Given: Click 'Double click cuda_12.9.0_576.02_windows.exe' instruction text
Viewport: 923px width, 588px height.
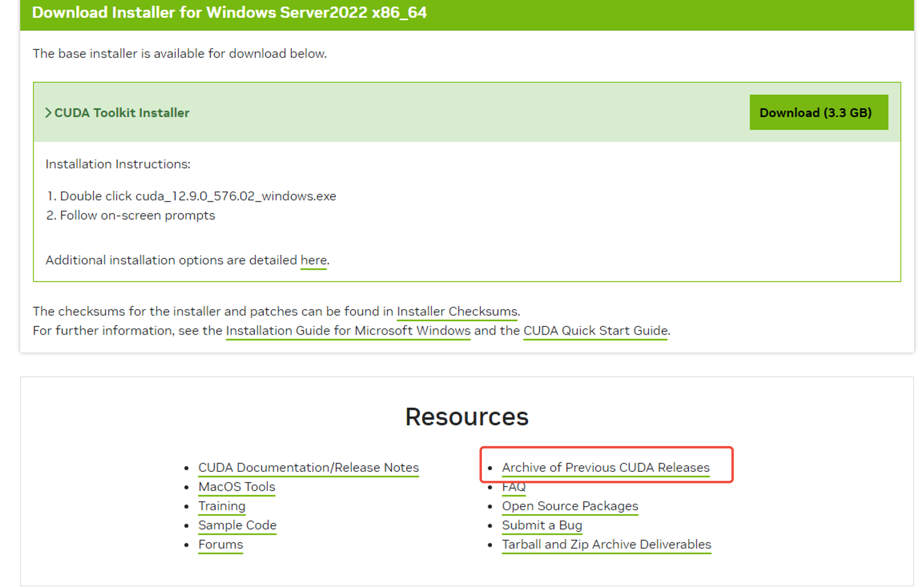Looking at the screenshot, I should pyautogui.click(x=198, y=196).
